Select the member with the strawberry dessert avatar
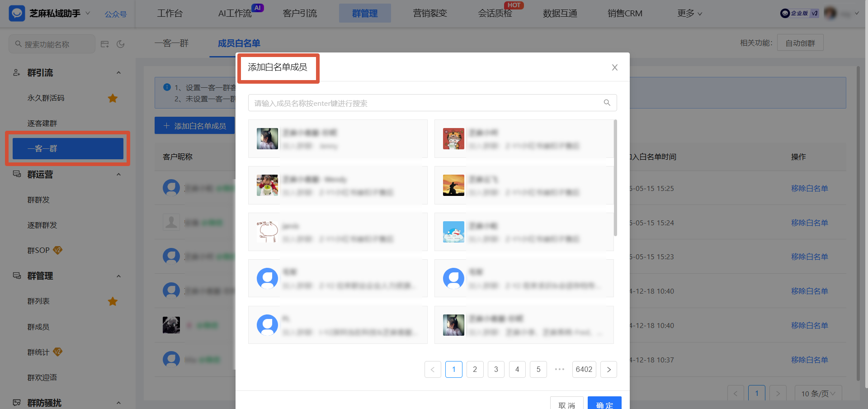 tap(338, 185)
